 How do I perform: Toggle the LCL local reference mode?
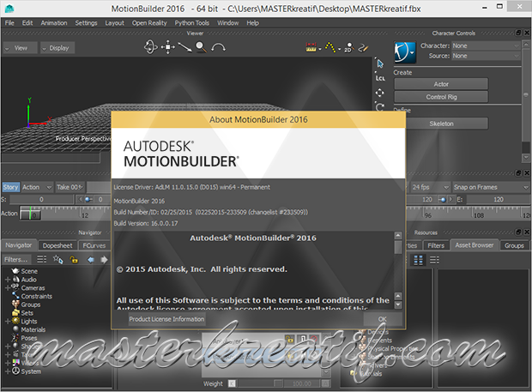(x=380, y=78)
